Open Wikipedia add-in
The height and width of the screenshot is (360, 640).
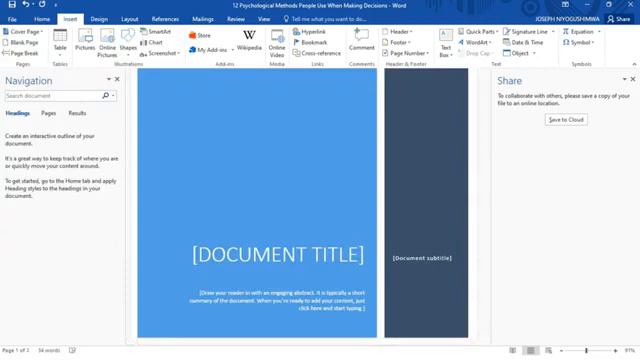tap(249, 40)
